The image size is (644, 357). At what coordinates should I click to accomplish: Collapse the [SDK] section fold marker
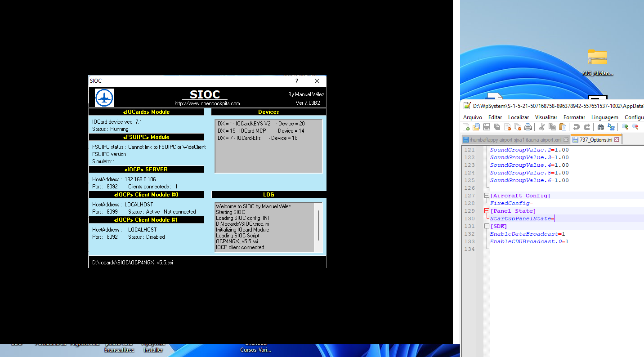[x=487, y=226]
